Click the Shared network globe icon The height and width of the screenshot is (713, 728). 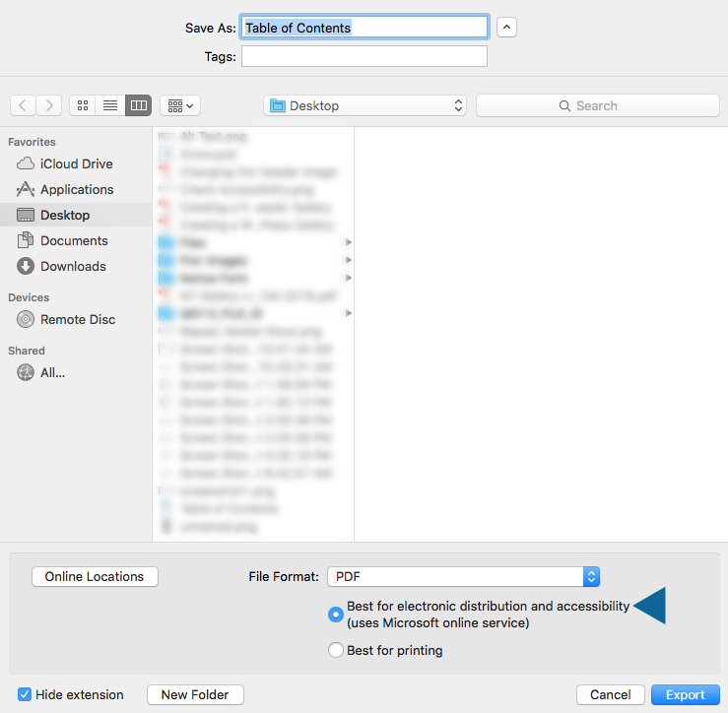26,372
